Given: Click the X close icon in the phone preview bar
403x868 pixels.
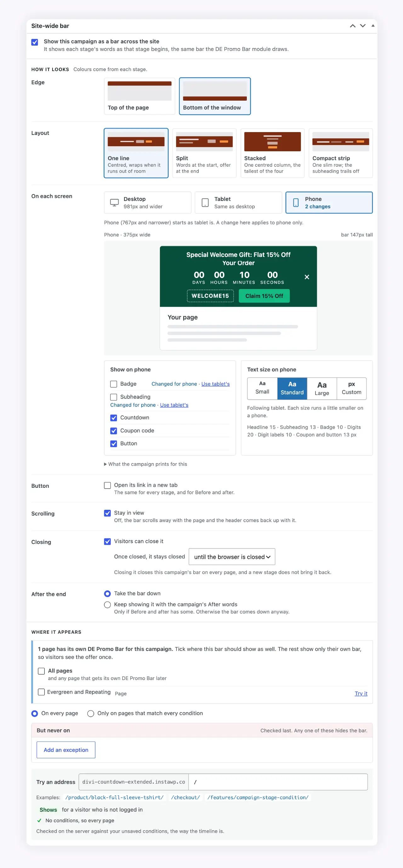Looking at the screenshot, I should [x=307, y=277].
